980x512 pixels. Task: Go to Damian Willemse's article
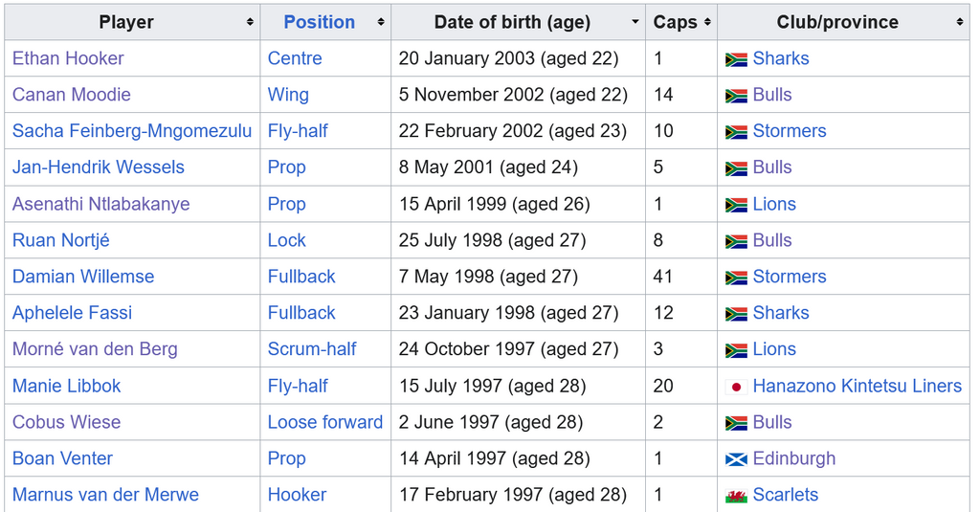coord(83,277)
